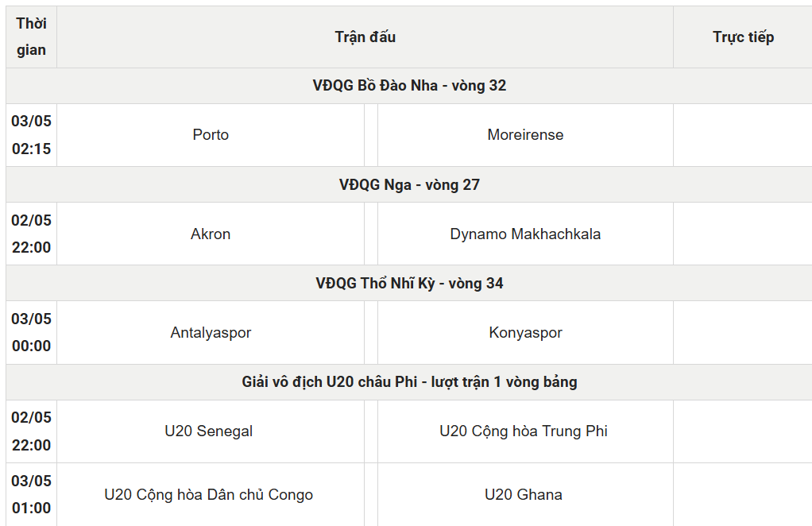The height and width of the screenshot is (526, 812).
Task: Select U20 Cộng hòa Trung Phi
Action: pos(523,431)
